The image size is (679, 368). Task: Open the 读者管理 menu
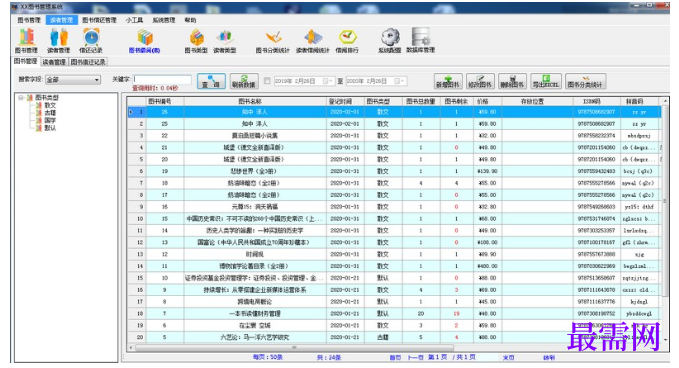[x=61, y=20]
